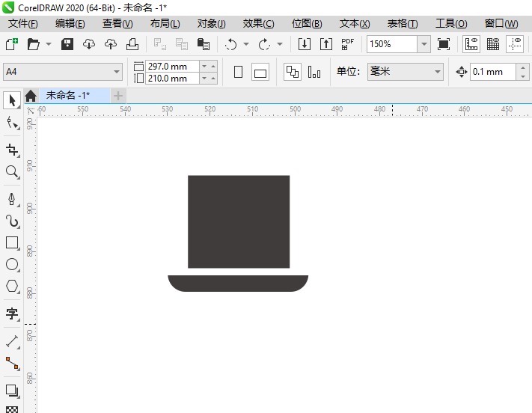Open the 查看(V) menu
The width and height of the screenshot is (532, 413).
(117, 24)
